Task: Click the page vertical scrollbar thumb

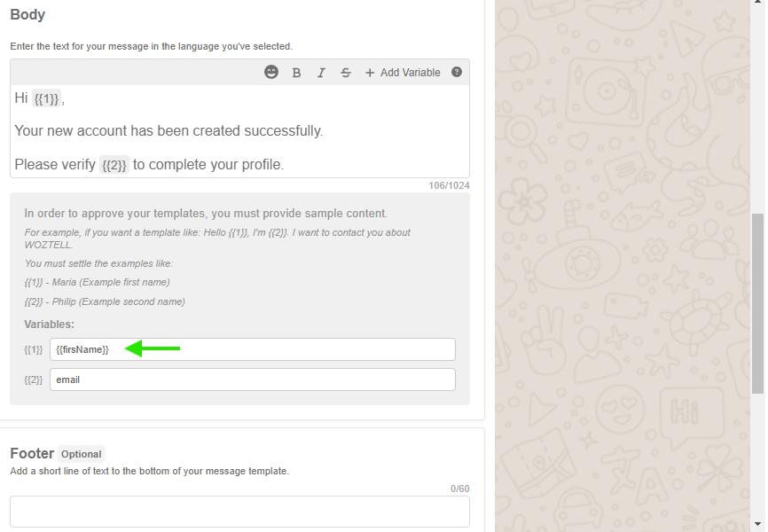Action: 757,301
